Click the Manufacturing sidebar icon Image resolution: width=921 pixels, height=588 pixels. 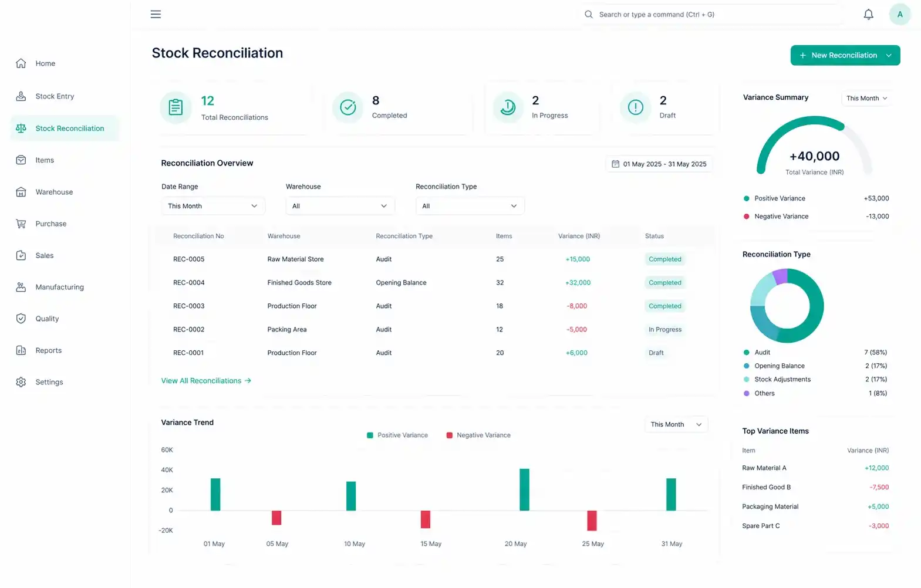pyautogui.click(x=21, y=287)
